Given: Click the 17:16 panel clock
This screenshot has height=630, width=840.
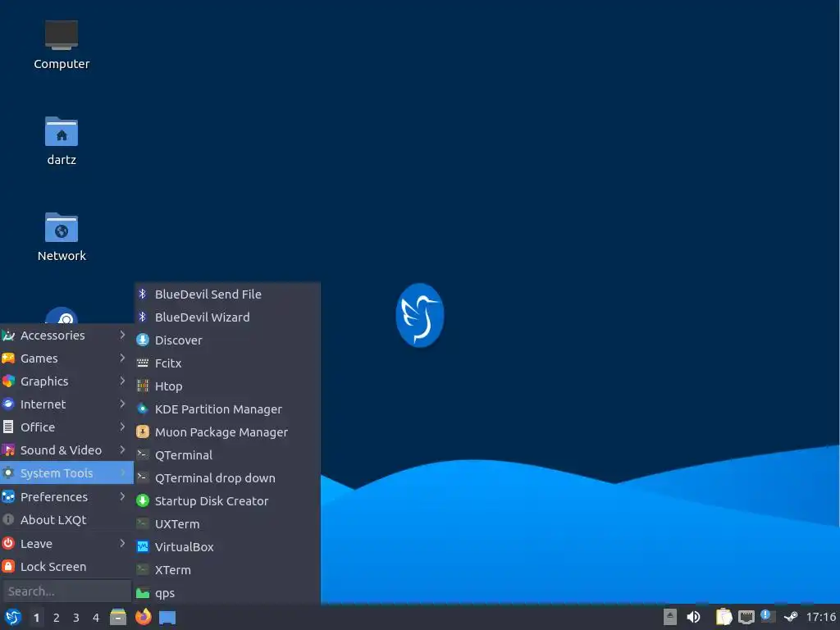Looking at the screenshot, I should (x=820, y=617).
